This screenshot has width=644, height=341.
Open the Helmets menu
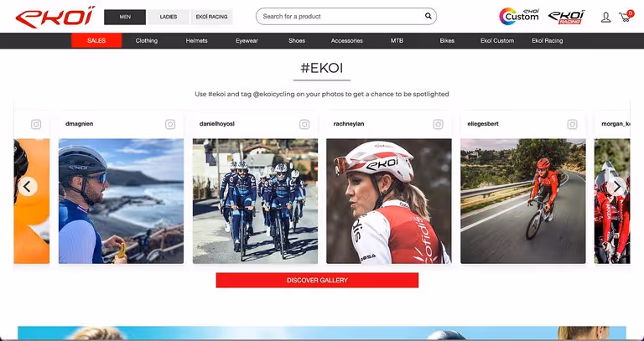[197, 40]
